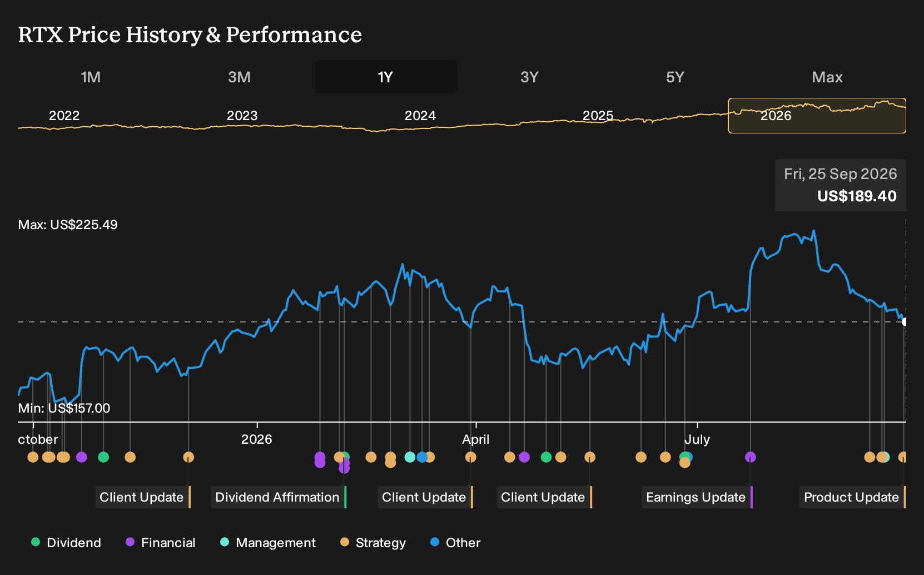Toggle Dividend events in the legend

(x=66, y=543)
